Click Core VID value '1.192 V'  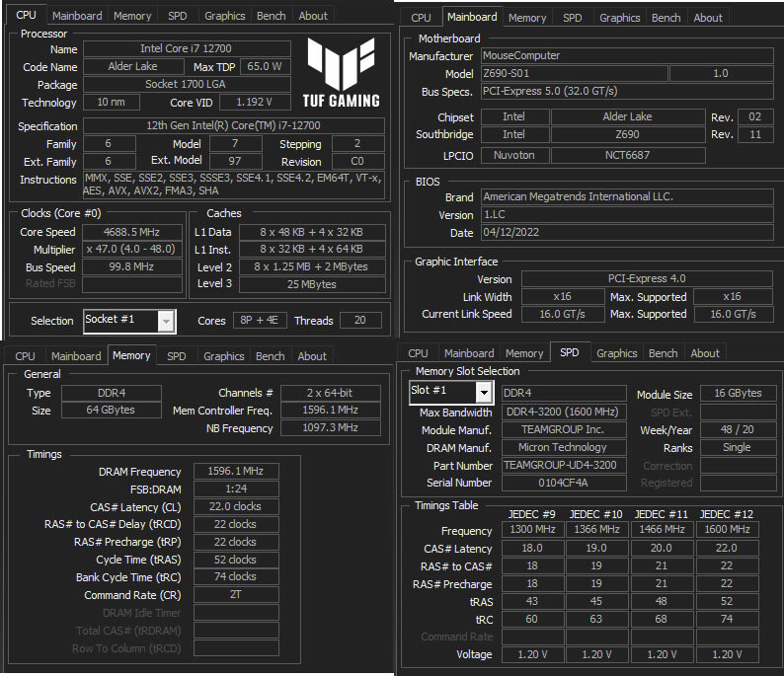(x=255, y=102)
